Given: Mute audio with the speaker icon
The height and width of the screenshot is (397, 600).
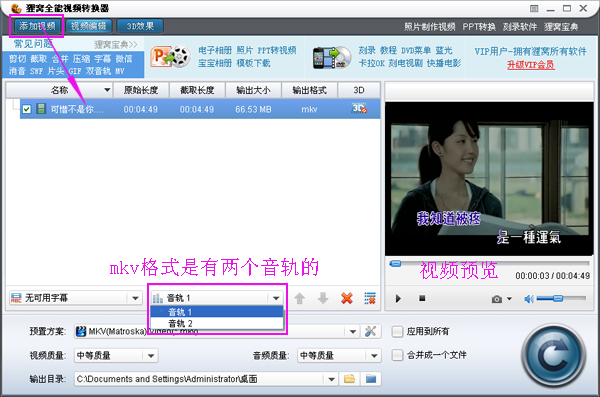Looking at the screenshot, I should [x=529, y=299].
